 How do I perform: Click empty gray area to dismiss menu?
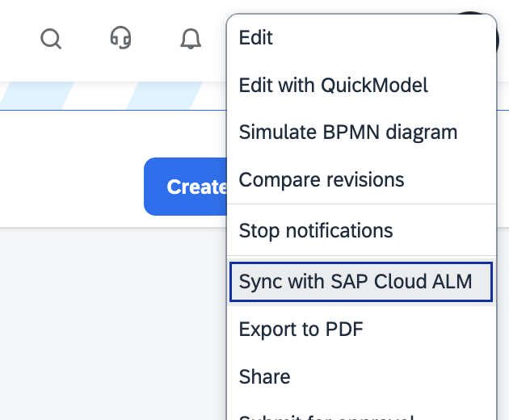click(x=105, y=323)
